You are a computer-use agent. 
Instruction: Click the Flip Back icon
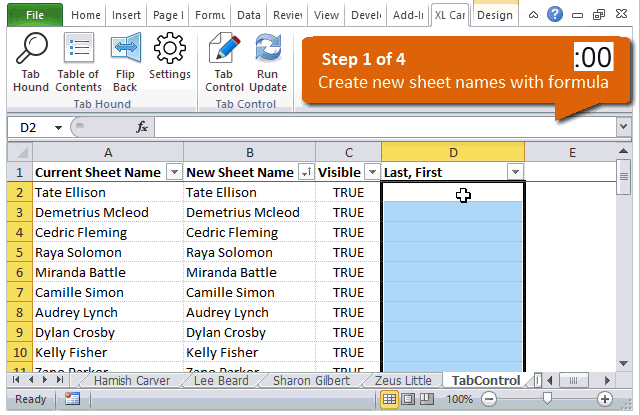(x=125, y=62)
